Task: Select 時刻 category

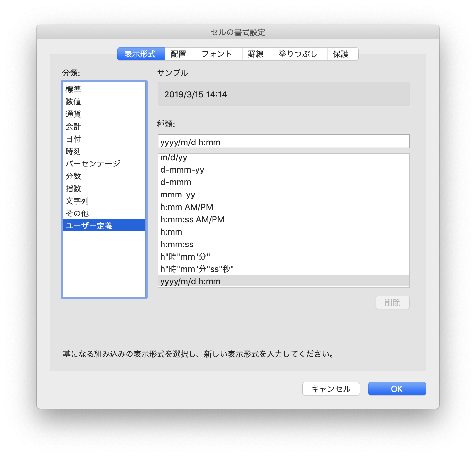Action: (x=104, y=151)
